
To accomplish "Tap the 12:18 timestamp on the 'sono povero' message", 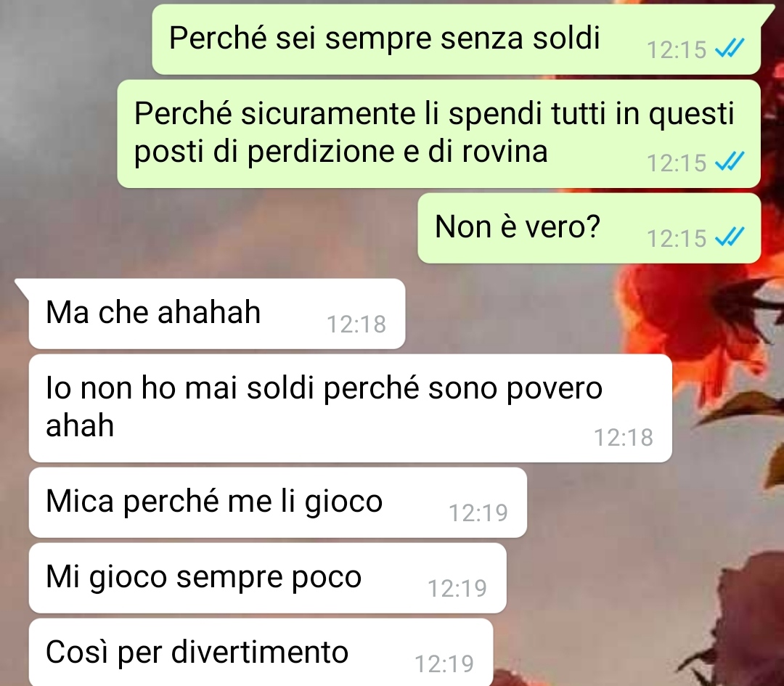I will pos(623,438).
